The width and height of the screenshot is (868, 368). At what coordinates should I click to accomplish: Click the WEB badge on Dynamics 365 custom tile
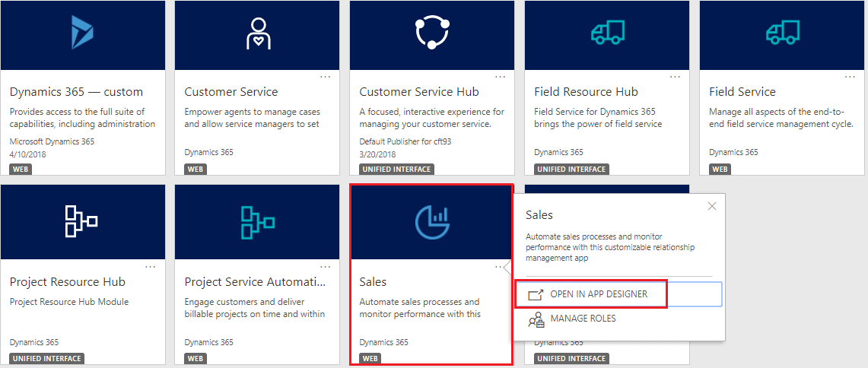pyautogui.click(x=21, y=169)
